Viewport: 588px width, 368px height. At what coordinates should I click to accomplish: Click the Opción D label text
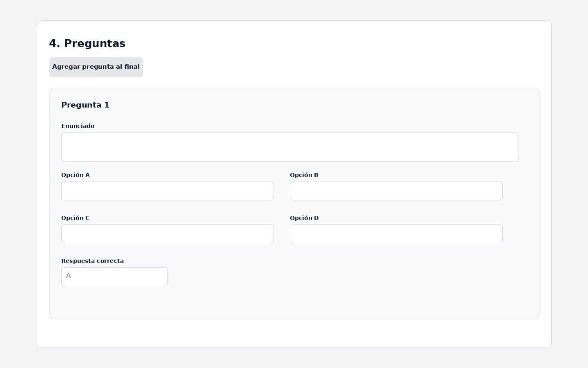(304, 218)
